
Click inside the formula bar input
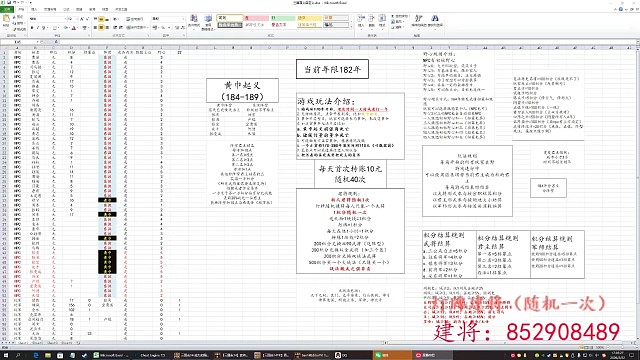[x=347, y=42]
